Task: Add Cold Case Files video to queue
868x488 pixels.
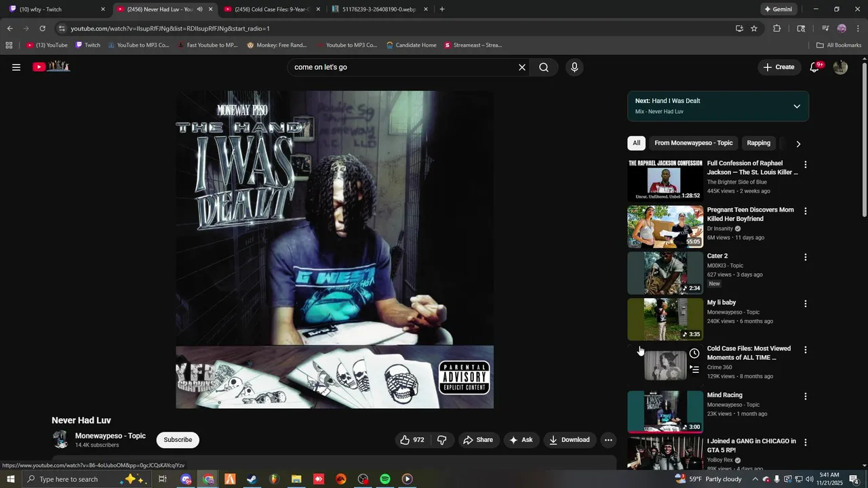Action: [694, 369]
